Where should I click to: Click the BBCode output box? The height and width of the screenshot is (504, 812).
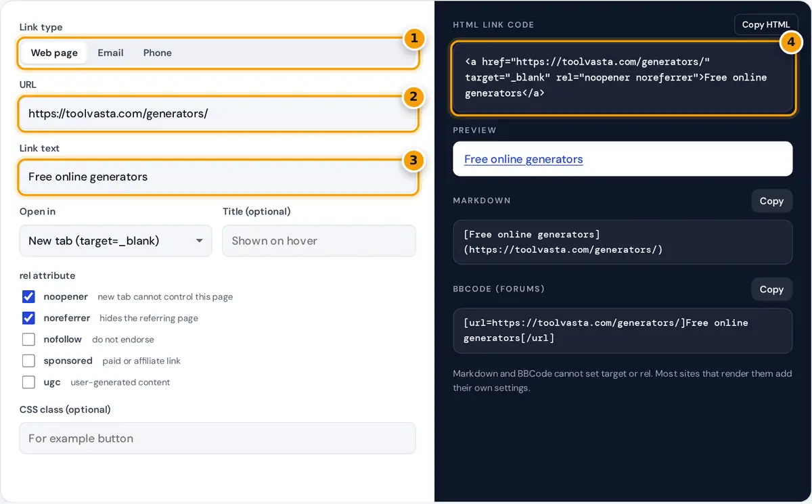pyautogui.click(x=623, y=331)
